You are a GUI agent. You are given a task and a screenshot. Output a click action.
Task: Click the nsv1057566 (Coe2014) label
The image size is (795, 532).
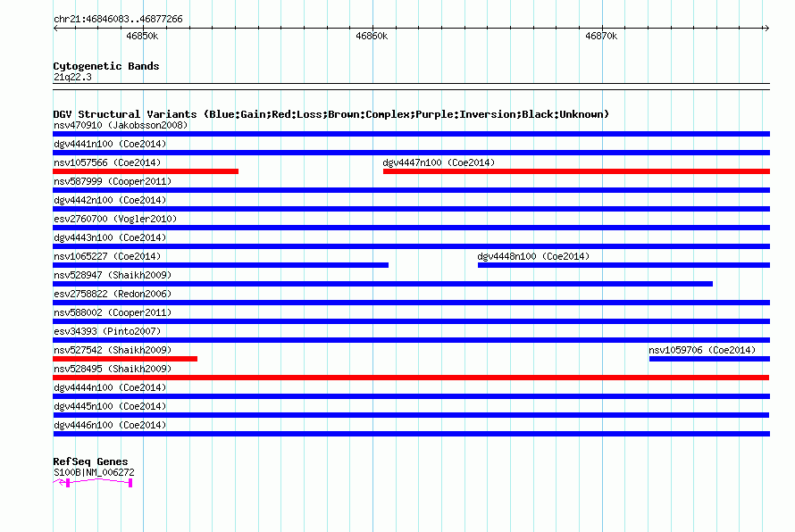tap(107, 162)
